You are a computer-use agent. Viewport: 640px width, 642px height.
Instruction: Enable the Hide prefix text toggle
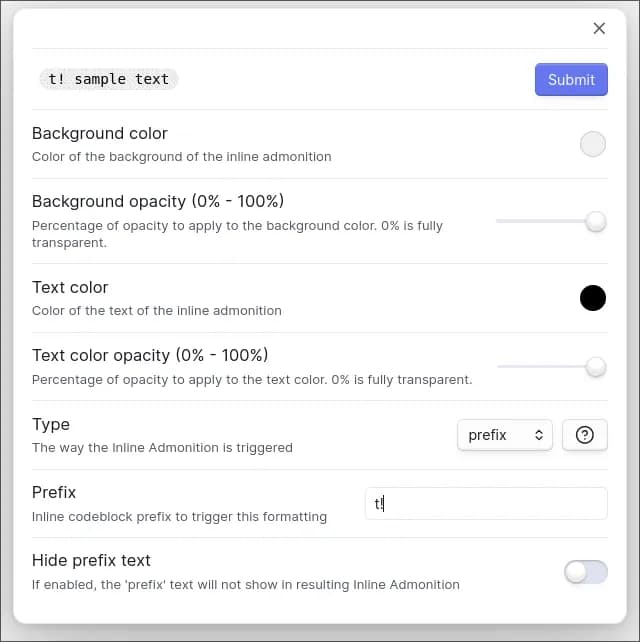point(586,572)
